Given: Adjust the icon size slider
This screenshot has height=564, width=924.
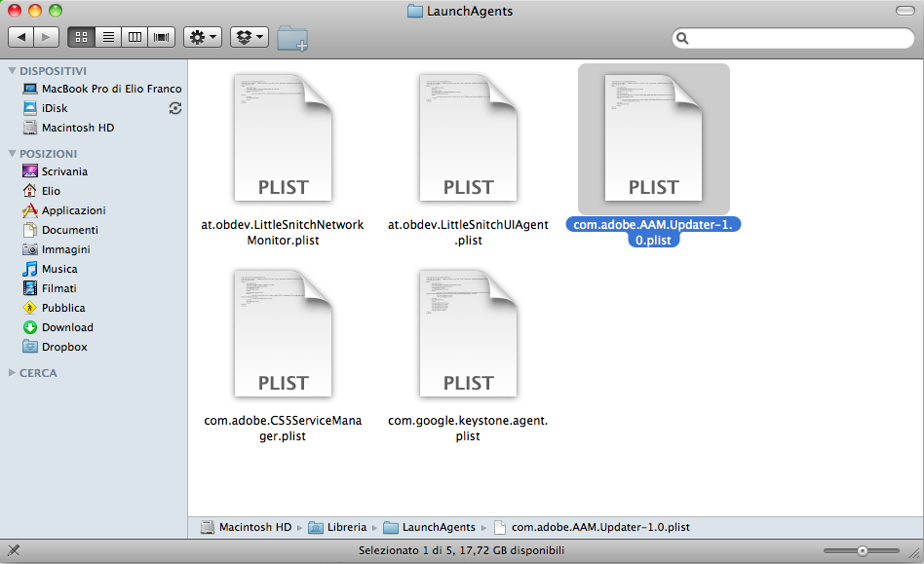Looking at the screenshot, I should [x=863, y=550].
